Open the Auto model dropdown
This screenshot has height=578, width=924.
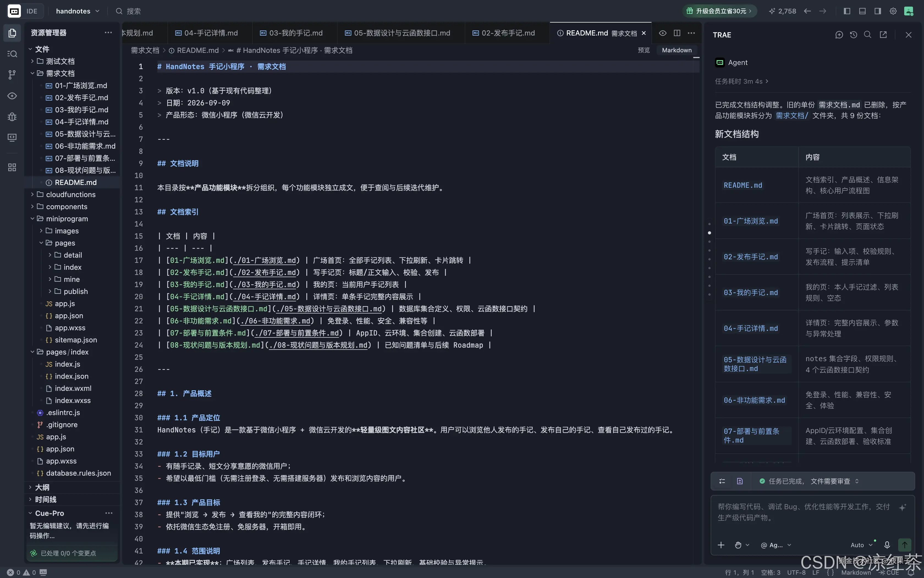[x=861, y=545]
